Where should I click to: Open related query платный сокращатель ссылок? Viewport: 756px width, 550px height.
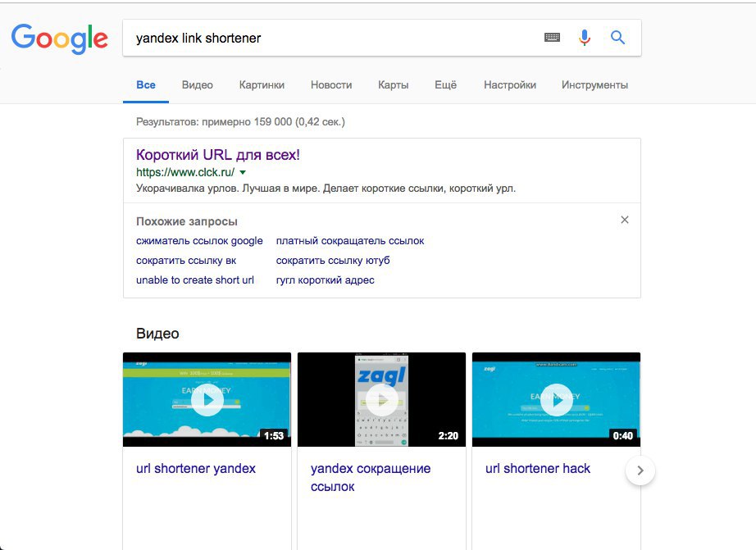coord(350,240)
